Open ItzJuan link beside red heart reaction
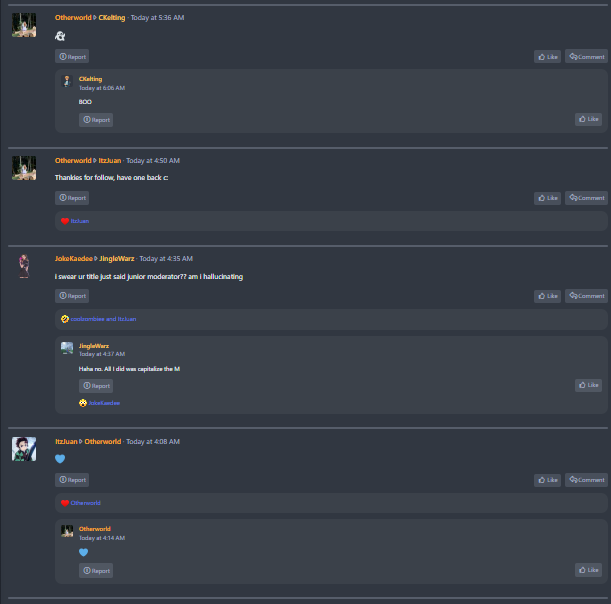 pos(79,221)
